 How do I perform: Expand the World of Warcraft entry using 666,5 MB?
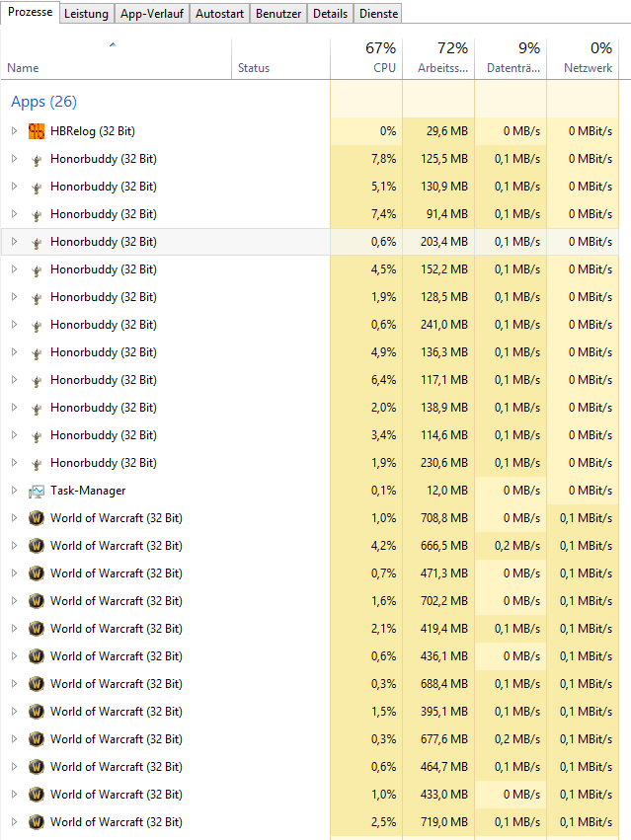pyautogui.click(x=14, y=546)
